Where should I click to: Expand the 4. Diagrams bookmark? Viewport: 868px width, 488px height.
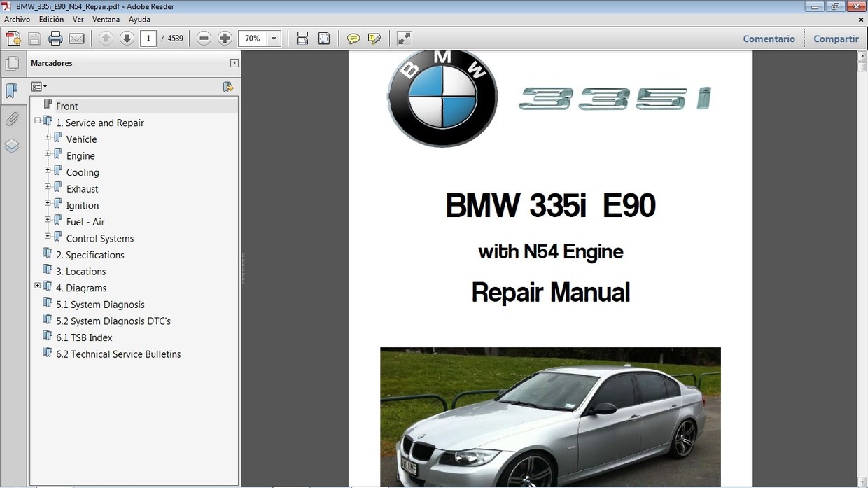point(38,286)
